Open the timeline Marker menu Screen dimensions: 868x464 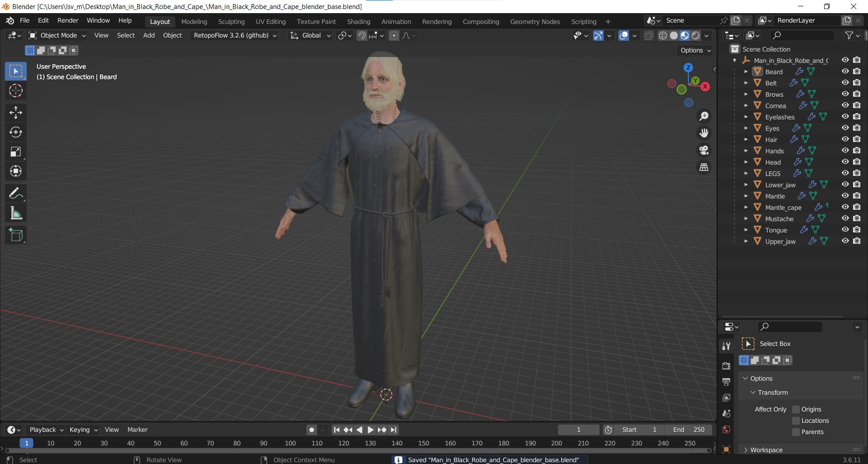click(x=137, y=430)
